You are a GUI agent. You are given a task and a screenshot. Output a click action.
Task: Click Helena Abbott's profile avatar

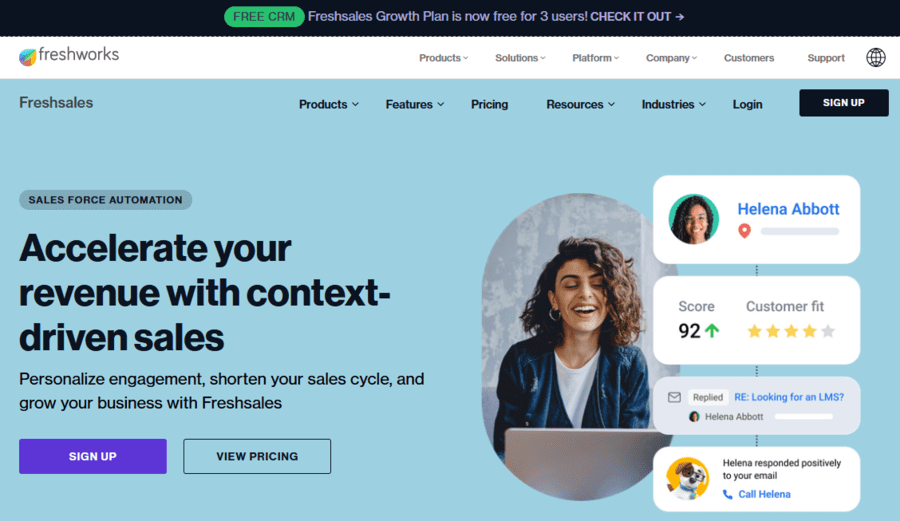click(694, 219)
